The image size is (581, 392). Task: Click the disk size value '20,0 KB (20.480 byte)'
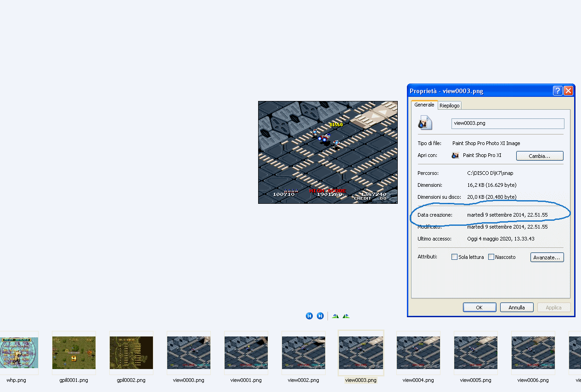492,197
